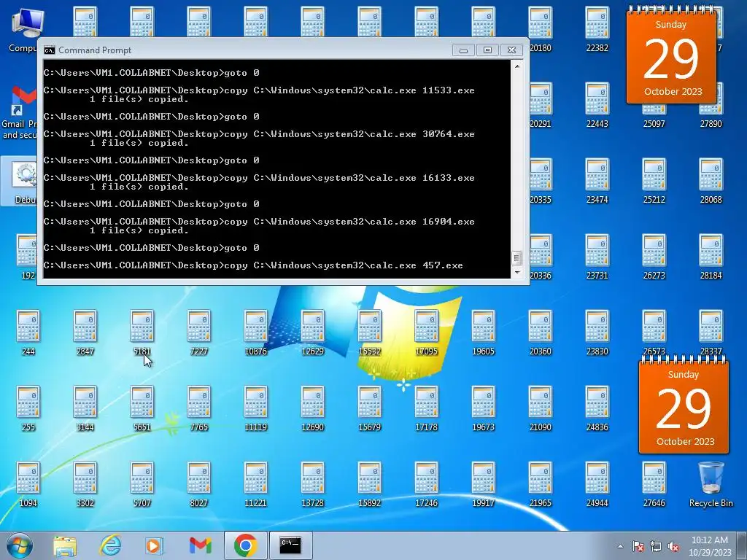Click the 11221 calculator icon

click(256, 484)
